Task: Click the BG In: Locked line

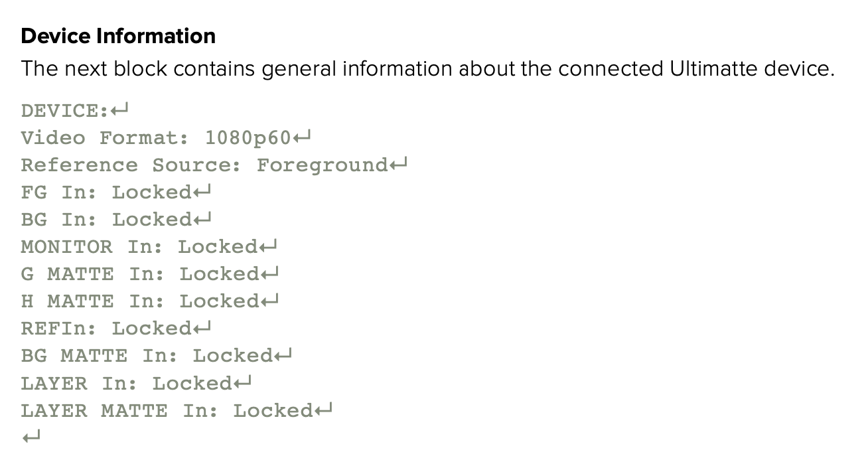Action: (106, 220)
